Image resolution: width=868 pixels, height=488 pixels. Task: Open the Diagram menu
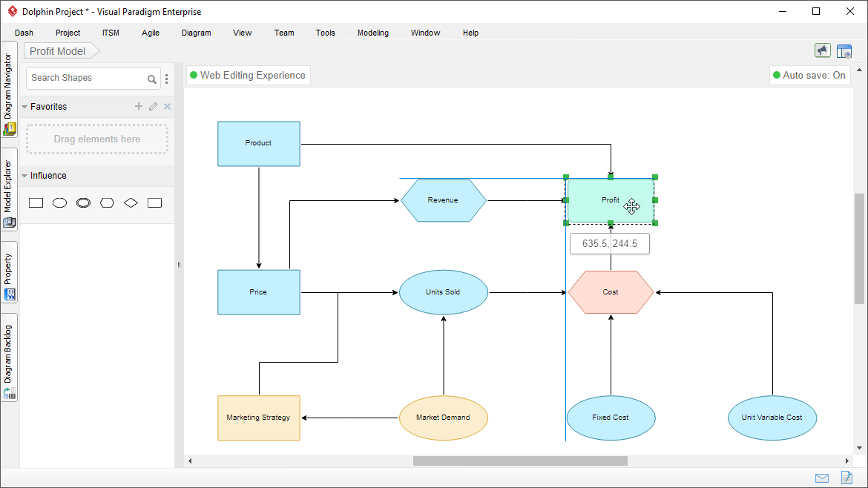tap(197, 33)
